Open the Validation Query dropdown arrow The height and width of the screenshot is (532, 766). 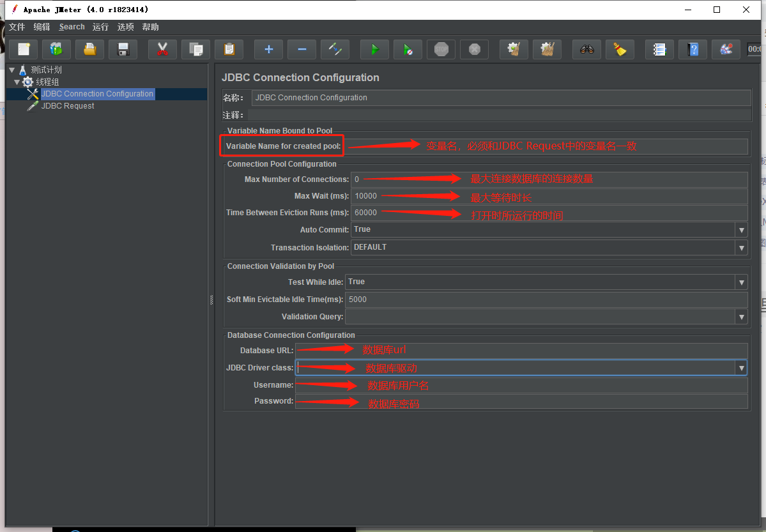pyautogui.click(x=742, y=317)
